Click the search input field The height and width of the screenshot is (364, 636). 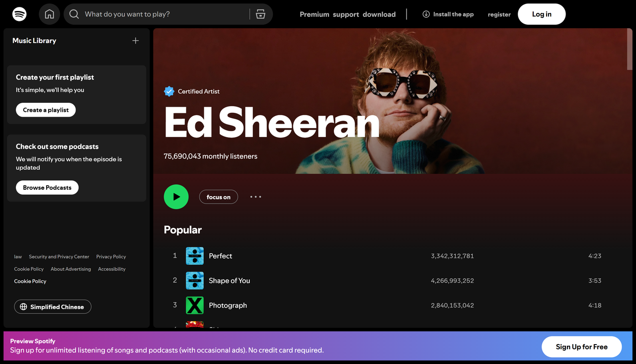tap(149, 14)
